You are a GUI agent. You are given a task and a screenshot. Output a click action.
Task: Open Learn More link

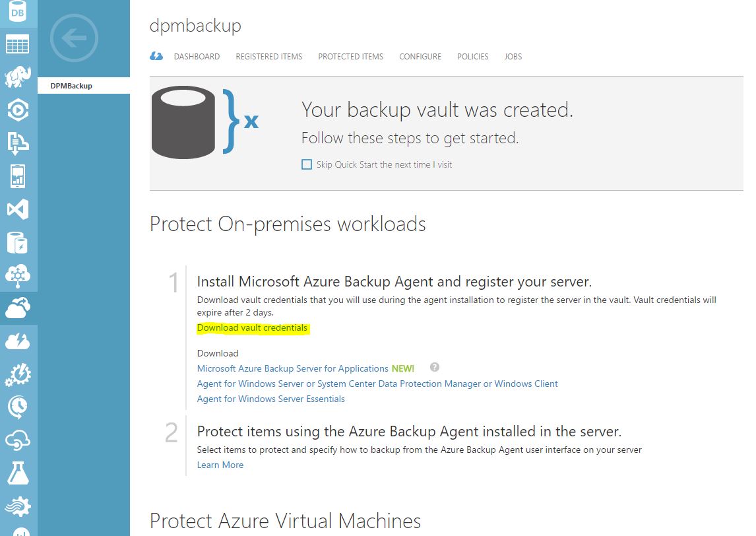coord(220,465)
